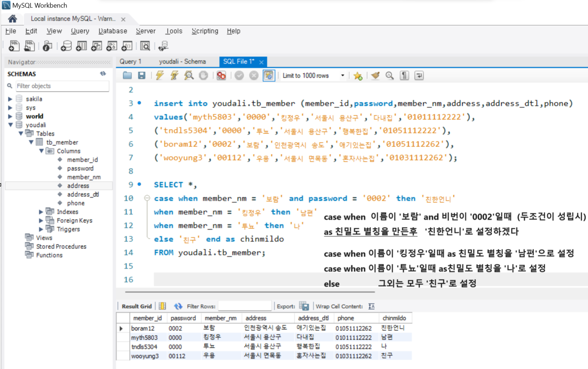588x369 pixels.
Task: Toggle display of invisible characters
Action: point(404,76)
